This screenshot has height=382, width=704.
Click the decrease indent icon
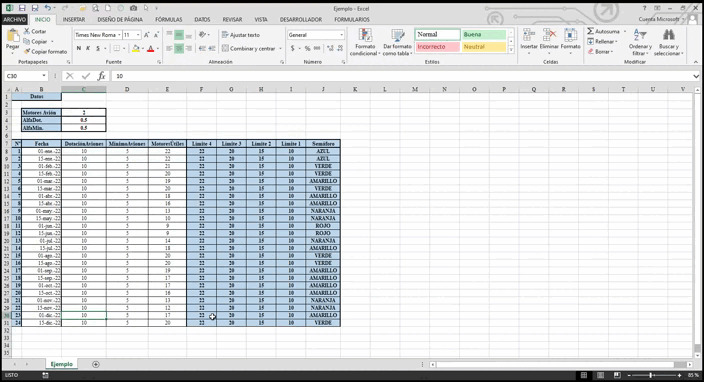tap(202, 48)
